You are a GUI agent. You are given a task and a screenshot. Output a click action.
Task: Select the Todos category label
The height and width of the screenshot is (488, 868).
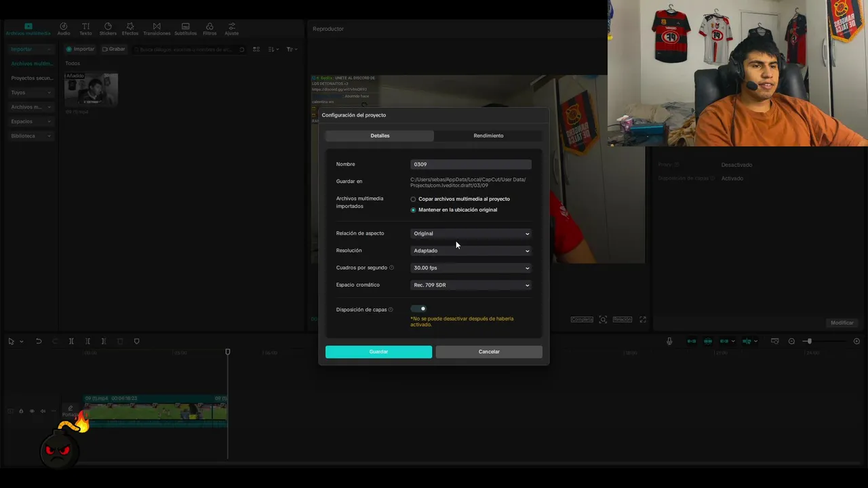[x=73, y=64]
